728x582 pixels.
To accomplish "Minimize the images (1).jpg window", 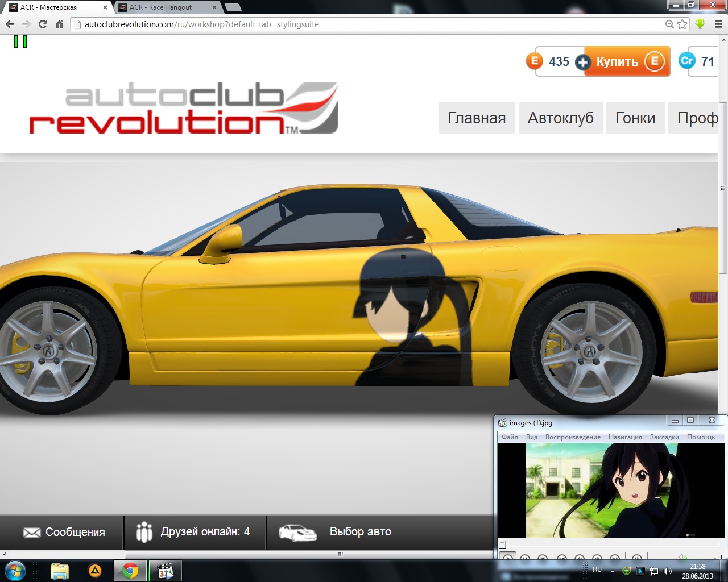I will click(675, 421).
